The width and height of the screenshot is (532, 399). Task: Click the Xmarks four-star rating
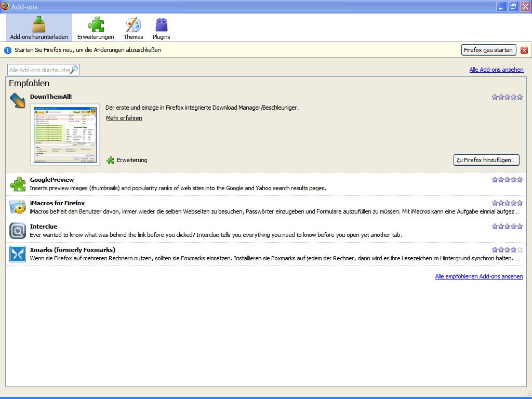507,250
